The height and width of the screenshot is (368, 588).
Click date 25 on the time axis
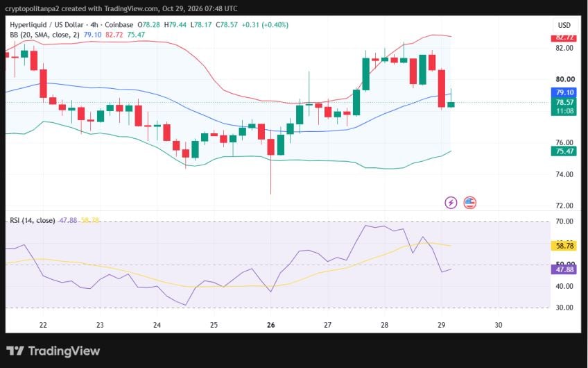[x=214, y=325]
